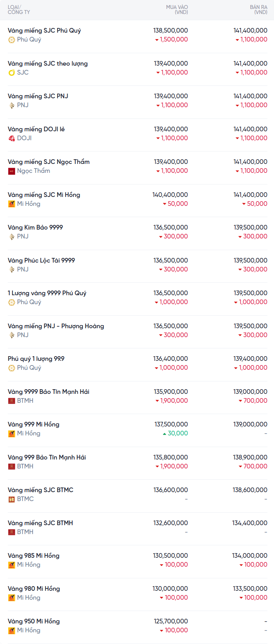Image resolution: width=274 pixels, height=644 pixels.
Task: Click the Ngọc Thẩm logo icon
Action: click(12, 171)
